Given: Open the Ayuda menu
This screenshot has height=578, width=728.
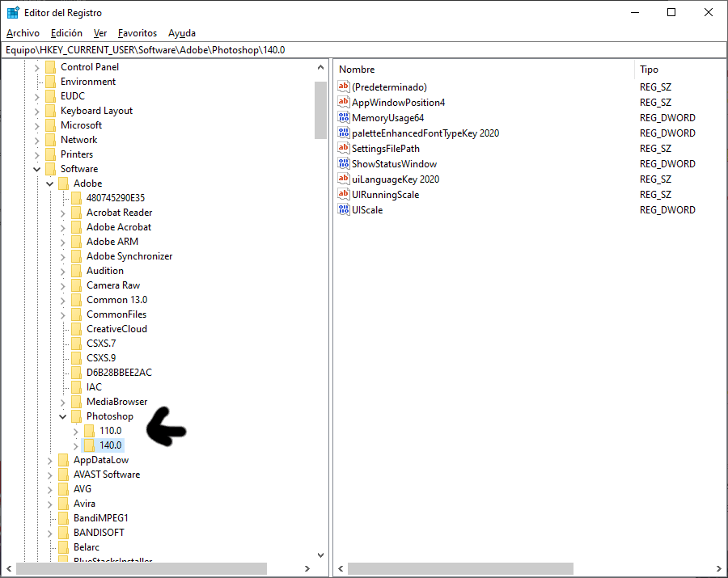Looking at the screenshot, I should [181, 33].
